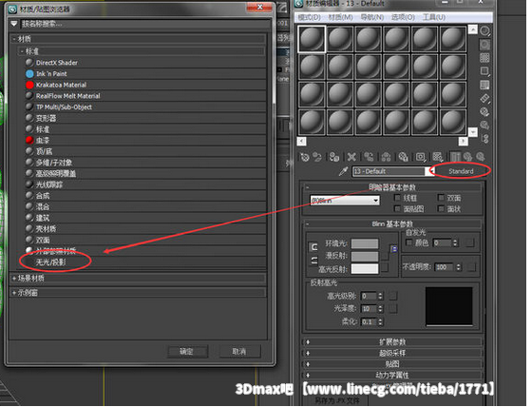Collapse the 标准 group in browser

point(142,51)
